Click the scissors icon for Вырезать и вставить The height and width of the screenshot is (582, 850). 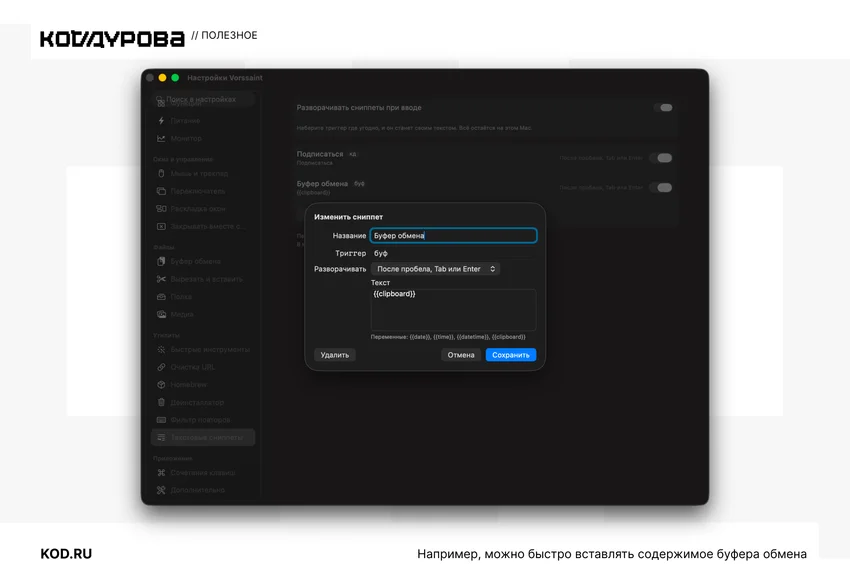161,279
